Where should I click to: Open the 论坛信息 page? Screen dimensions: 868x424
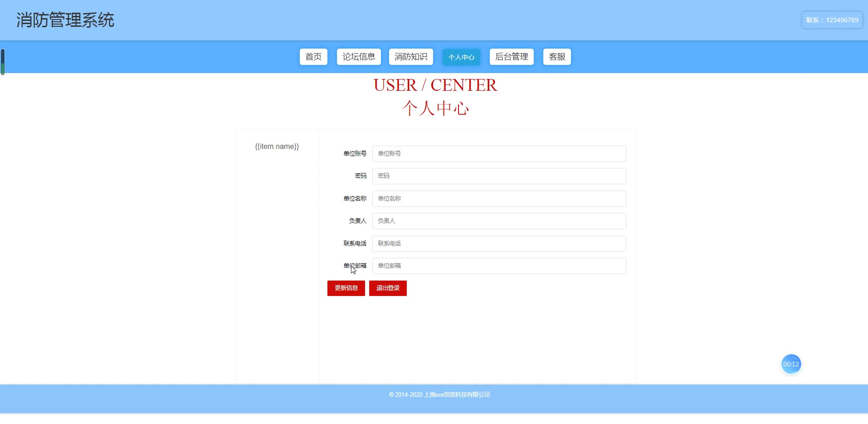click(359, 57)
